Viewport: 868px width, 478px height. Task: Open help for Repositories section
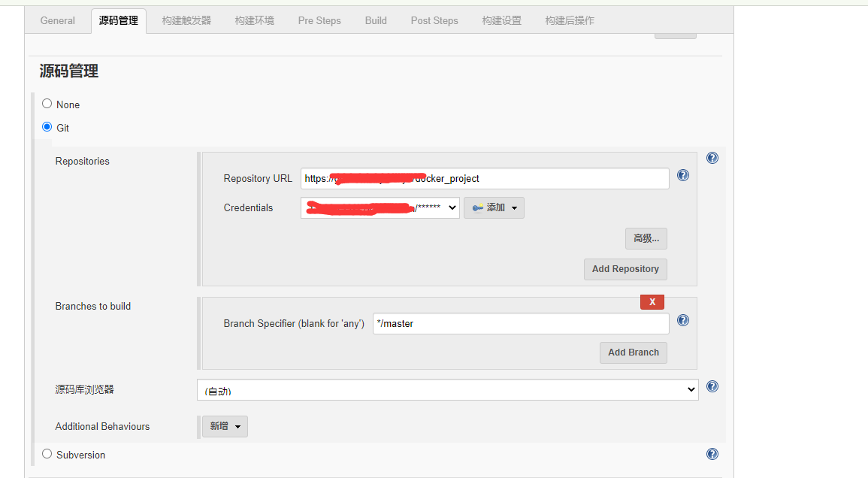(x=712, y=158)
